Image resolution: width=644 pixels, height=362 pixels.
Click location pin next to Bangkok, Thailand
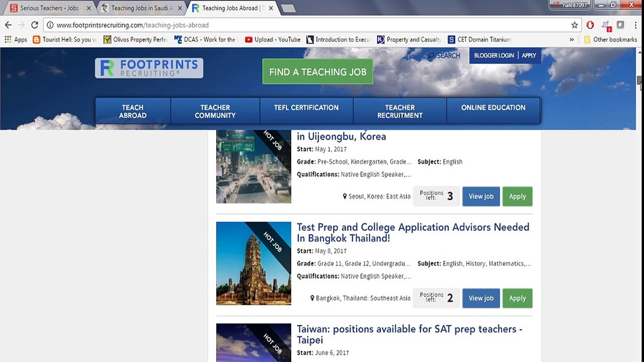[312, 298]
